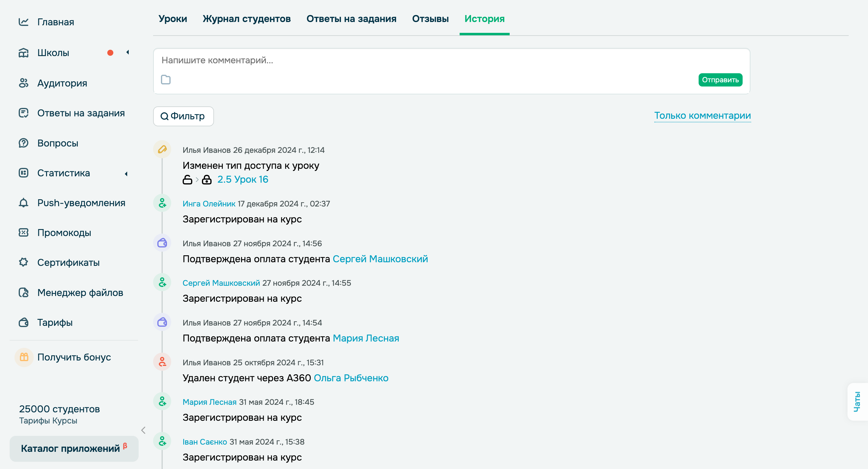Click the Отправить button

click(720, 80)
